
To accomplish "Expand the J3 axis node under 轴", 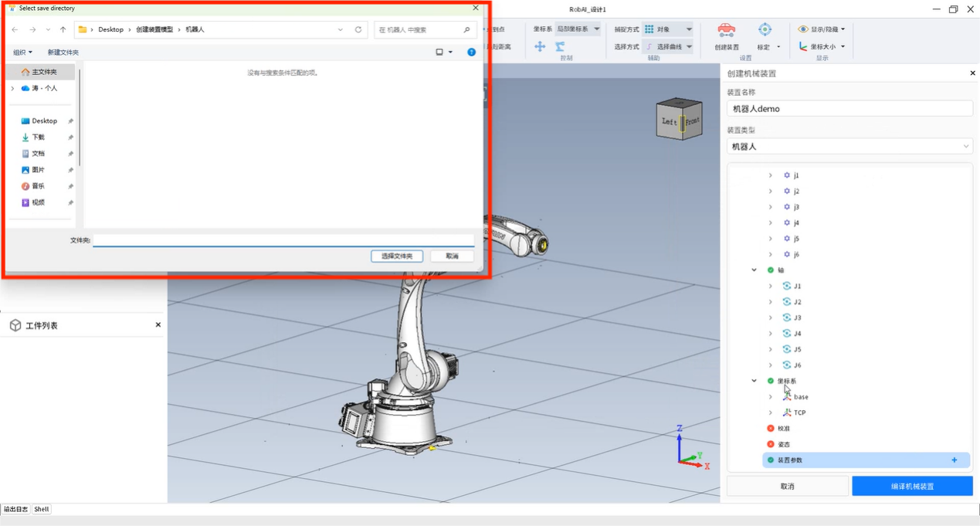I will pos(770,317).
